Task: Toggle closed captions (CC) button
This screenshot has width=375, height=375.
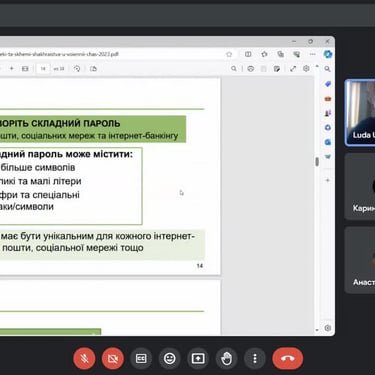Action: [141, 359]
